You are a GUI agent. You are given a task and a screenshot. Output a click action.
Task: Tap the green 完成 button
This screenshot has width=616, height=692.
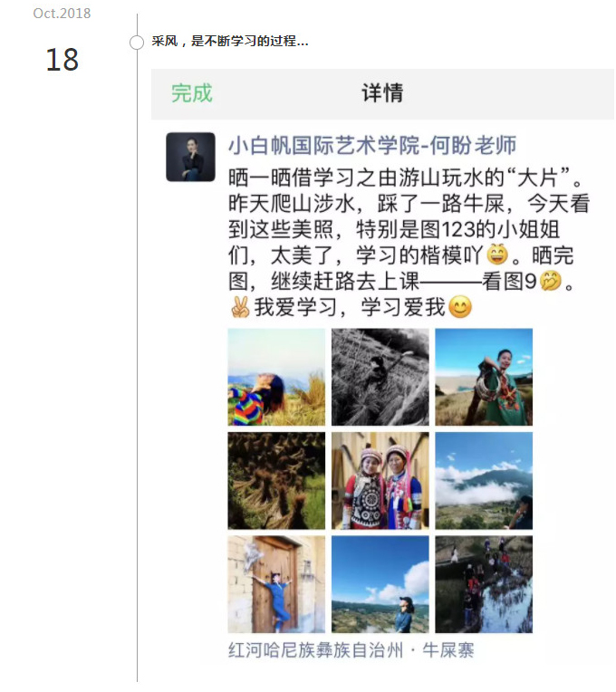192,93
